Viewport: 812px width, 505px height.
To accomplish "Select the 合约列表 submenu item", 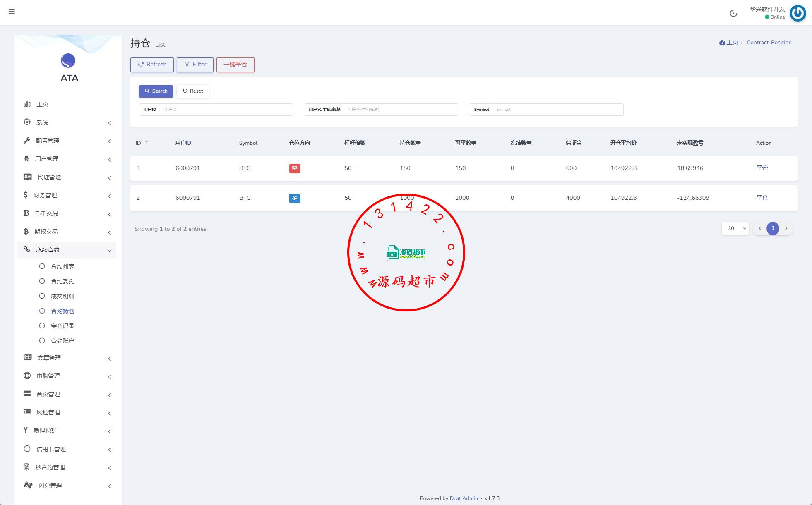I will [x=62, y=266].
